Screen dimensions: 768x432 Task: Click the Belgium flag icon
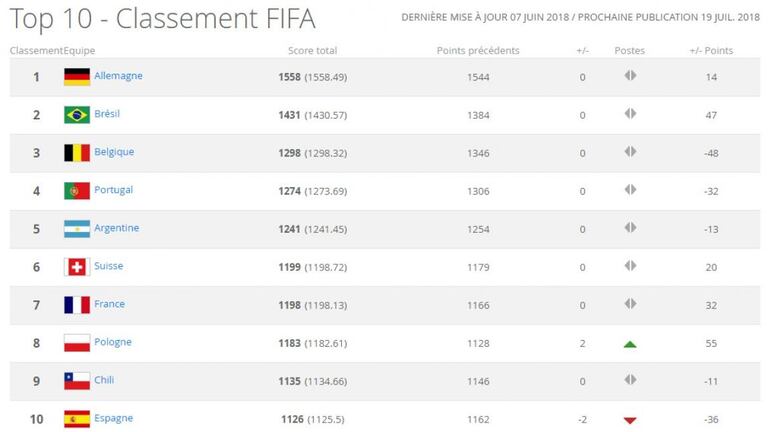(77, 153)
